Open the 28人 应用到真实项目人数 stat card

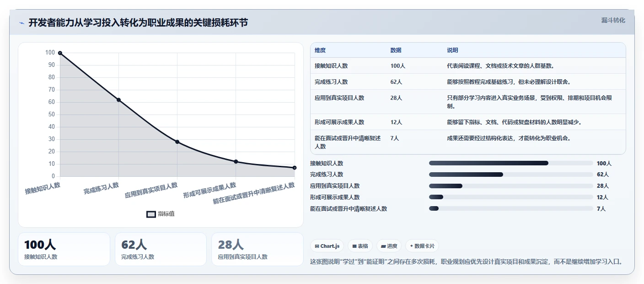258,249
